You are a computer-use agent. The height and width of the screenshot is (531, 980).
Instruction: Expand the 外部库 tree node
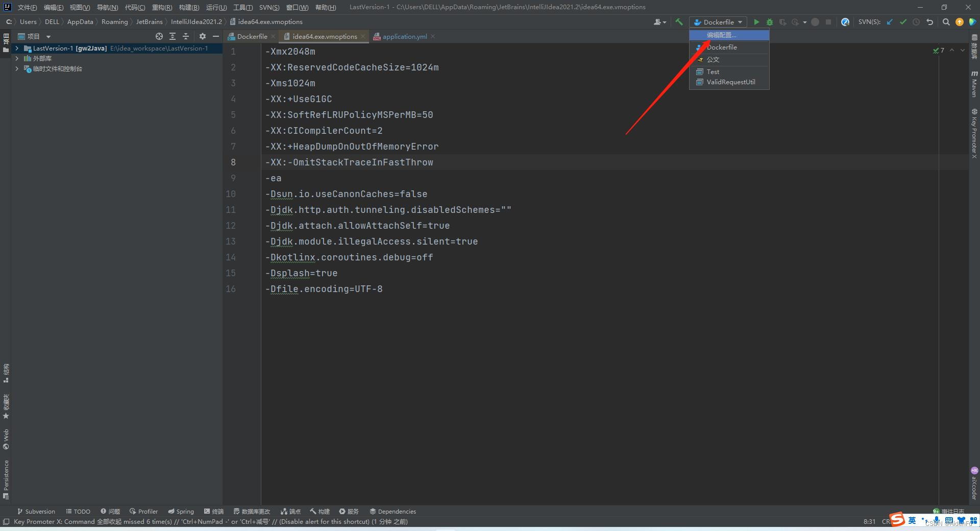pyautogui.click(x=17, y=58)
